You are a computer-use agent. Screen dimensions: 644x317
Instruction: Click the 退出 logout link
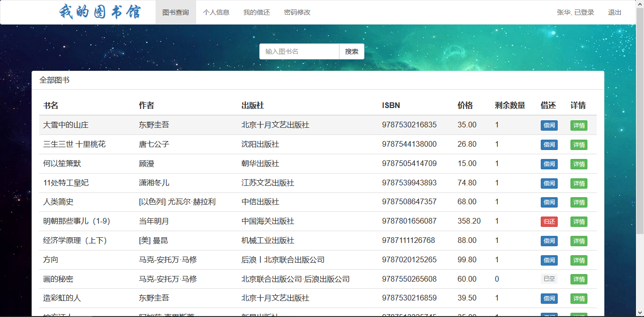click(x=615, y=12)
